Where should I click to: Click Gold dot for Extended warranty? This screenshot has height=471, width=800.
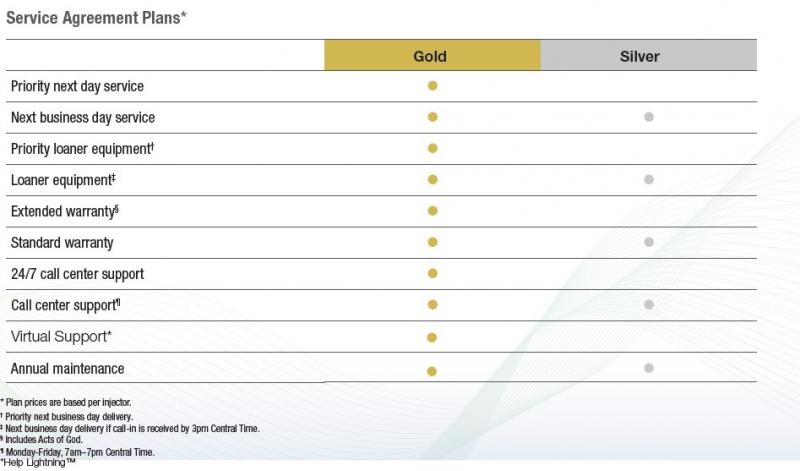(x=432, y=211)
